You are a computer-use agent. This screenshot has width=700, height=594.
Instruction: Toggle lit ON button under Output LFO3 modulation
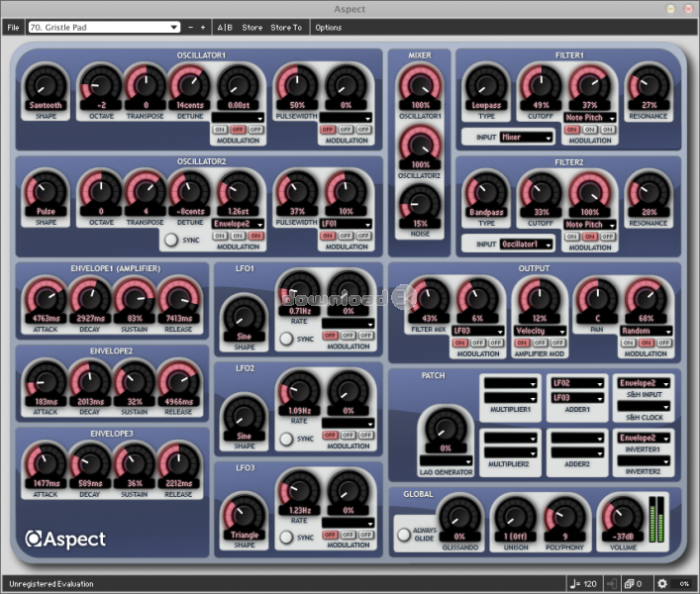(x=459, y=343)
